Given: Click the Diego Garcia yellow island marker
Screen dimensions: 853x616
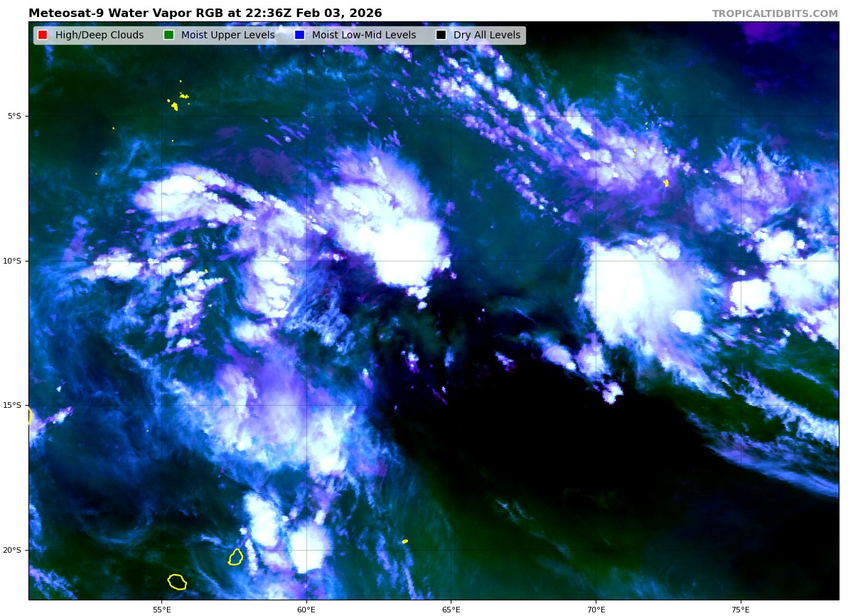Looking at the screenshot, I should 666,183.
